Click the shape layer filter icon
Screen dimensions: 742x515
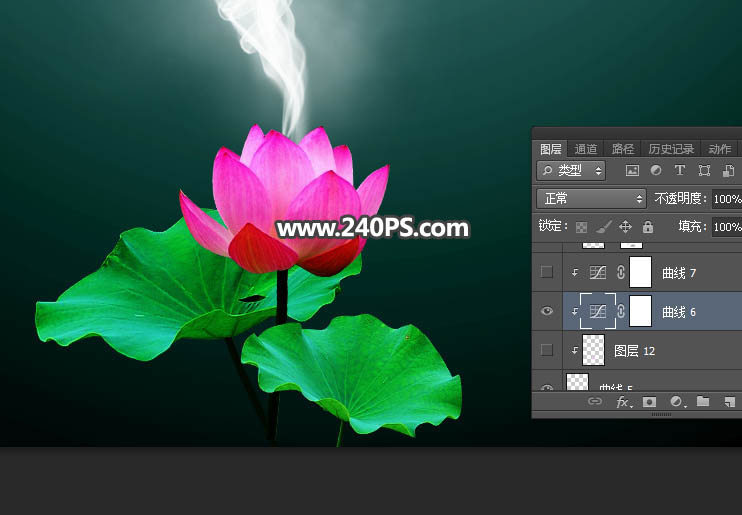click(x=704, y=171)
